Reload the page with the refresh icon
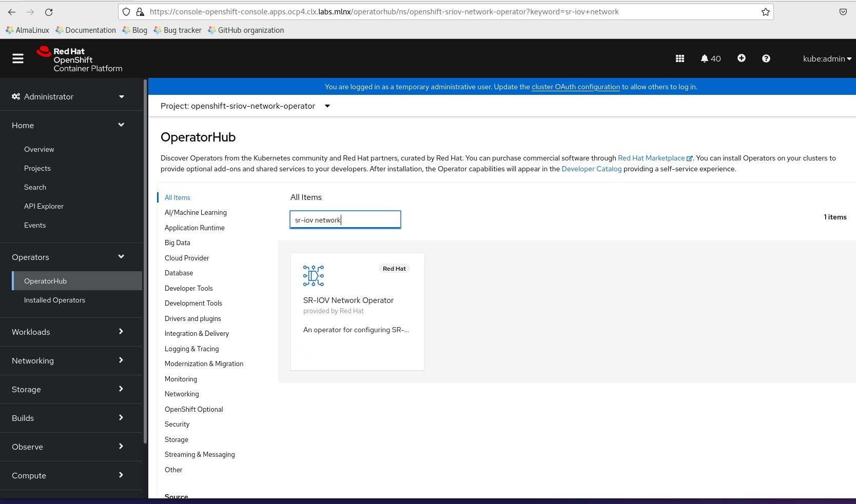The image size is (856, 504). (49, 12)
